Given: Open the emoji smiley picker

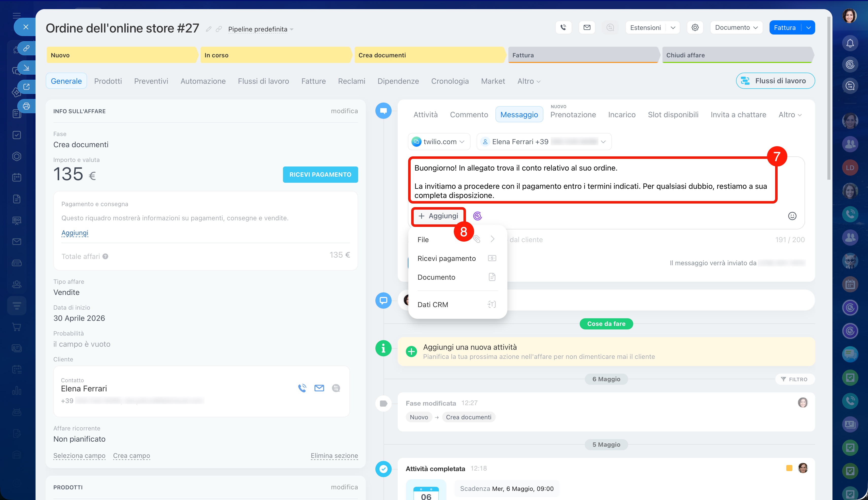Looking at the screenshot, I should (792, 216).
